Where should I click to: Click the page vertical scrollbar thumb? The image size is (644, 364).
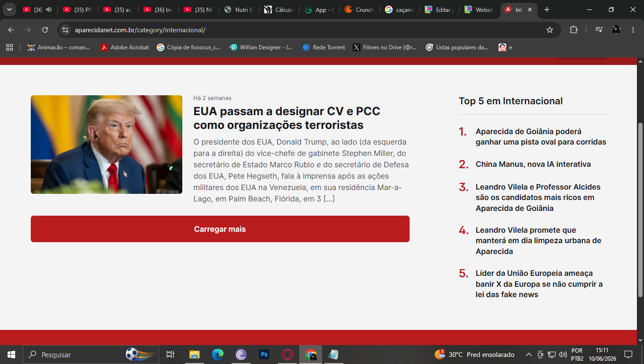(640, 210)
